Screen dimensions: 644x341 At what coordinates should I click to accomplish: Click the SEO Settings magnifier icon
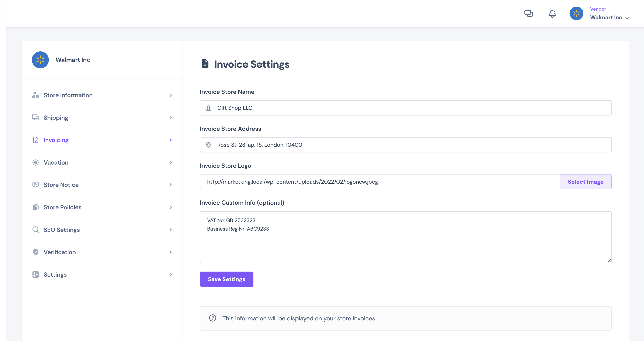coord(35,230)
